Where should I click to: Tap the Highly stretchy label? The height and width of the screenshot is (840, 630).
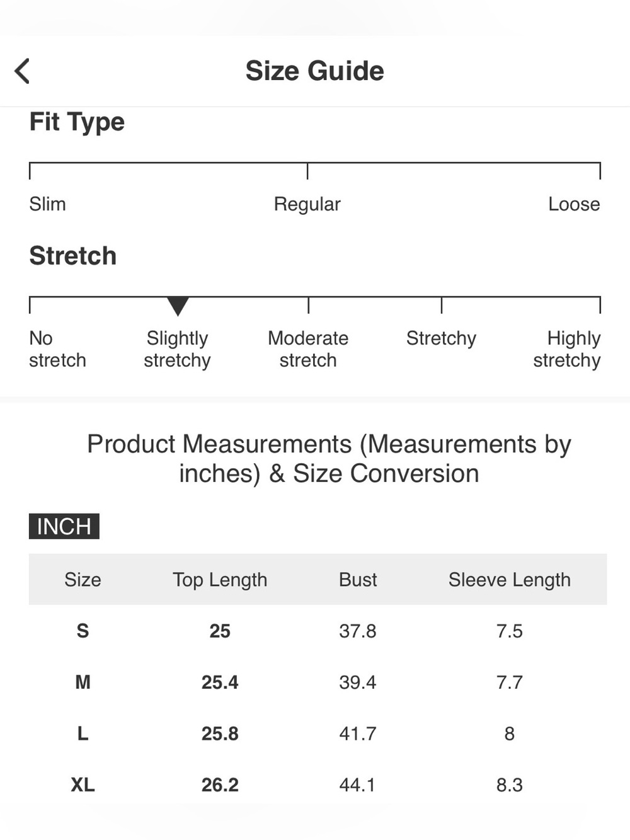[x=567, y=349]
